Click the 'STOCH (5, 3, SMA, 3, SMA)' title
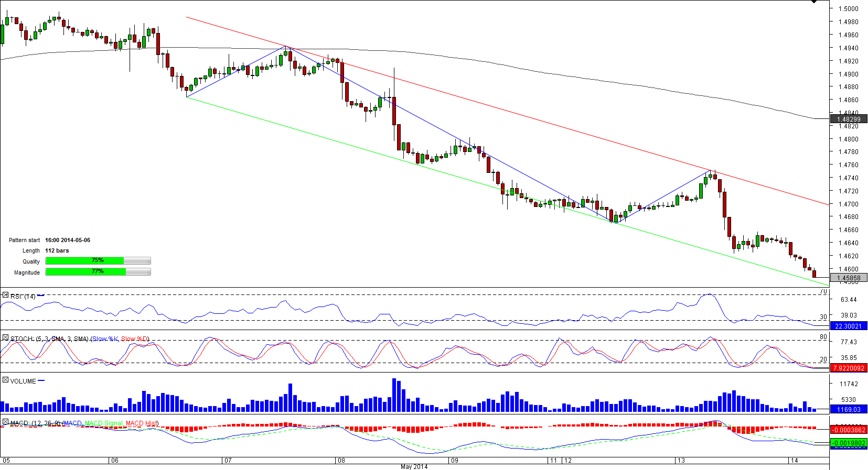Screen dimensions: 868x470 click(50, 339)
